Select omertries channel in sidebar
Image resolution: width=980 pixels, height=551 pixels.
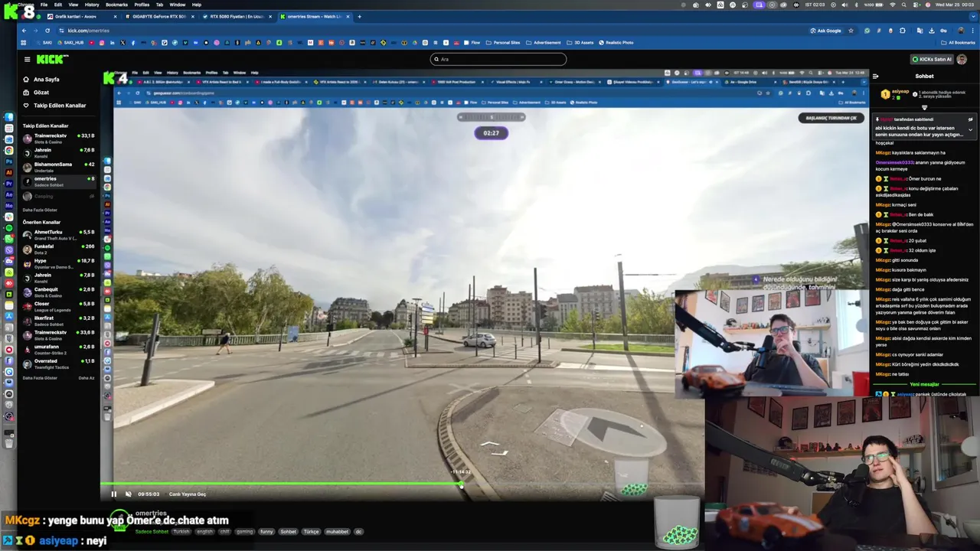[58, 181]
